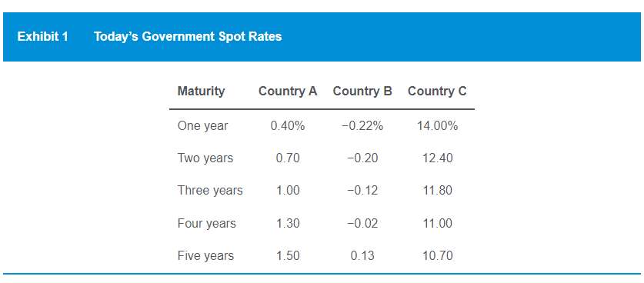Click the 12.40 two-year Country C value
The image size is (644, 283).
437,158
